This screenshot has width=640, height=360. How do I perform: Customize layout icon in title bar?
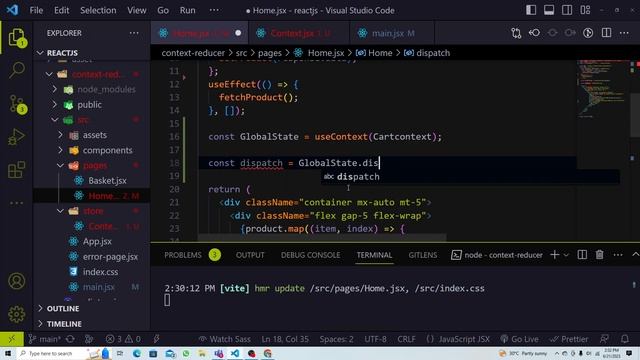point(585,10)
